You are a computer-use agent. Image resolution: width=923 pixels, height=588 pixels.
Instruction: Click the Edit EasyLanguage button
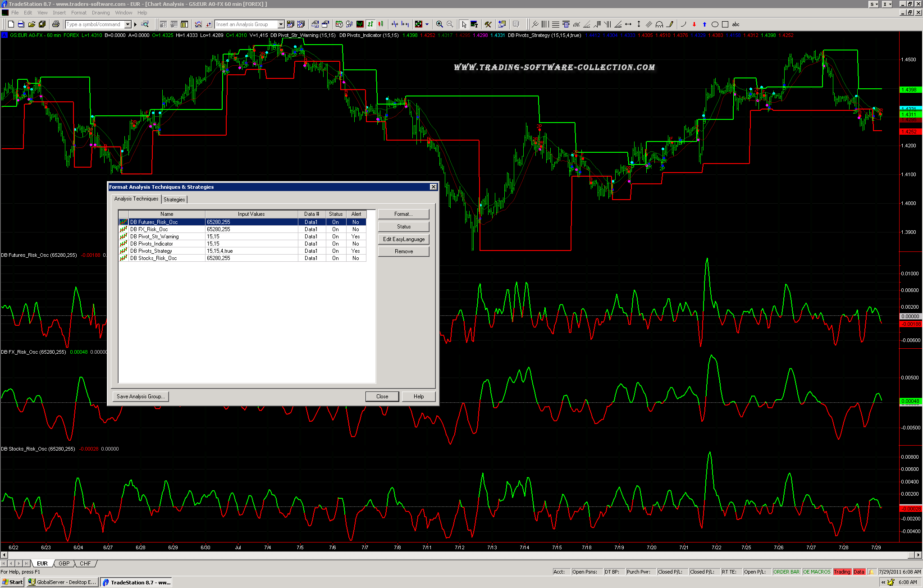point(403,239)
